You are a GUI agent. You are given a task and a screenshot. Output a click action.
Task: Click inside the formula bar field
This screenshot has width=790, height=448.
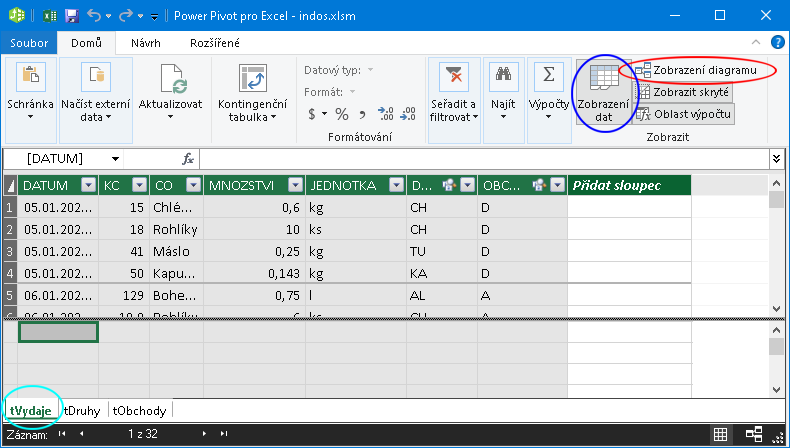(480, 159)
